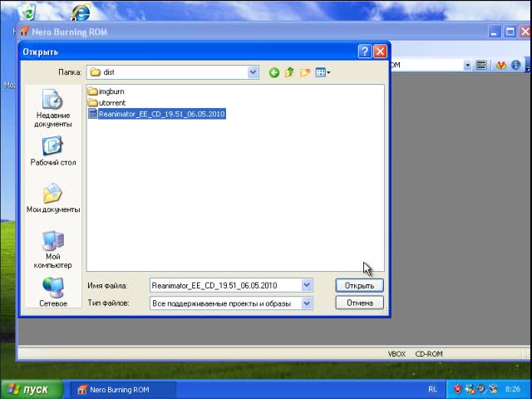This screenshot has height=399, width=532.
Task: Minimize the Nero Burning ROM window
Action: coord(494,32)
